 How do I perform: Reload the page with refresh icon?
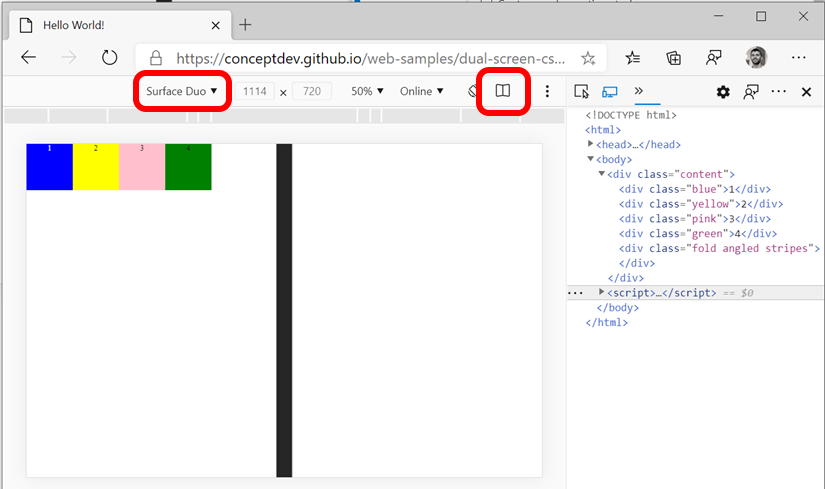tap(109, 57)
